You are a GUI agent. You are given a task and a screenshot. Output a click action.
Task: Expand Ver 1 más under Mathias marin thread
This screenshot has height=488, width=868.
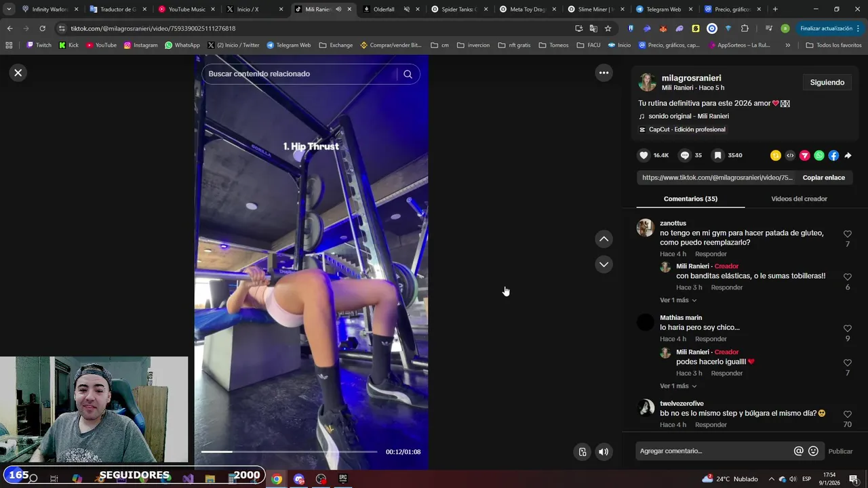678,386
